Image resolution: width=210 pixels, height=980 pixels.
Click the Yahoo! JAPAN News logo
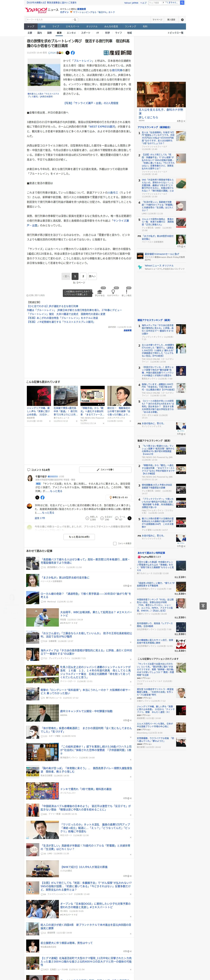(x=41, y=10)
